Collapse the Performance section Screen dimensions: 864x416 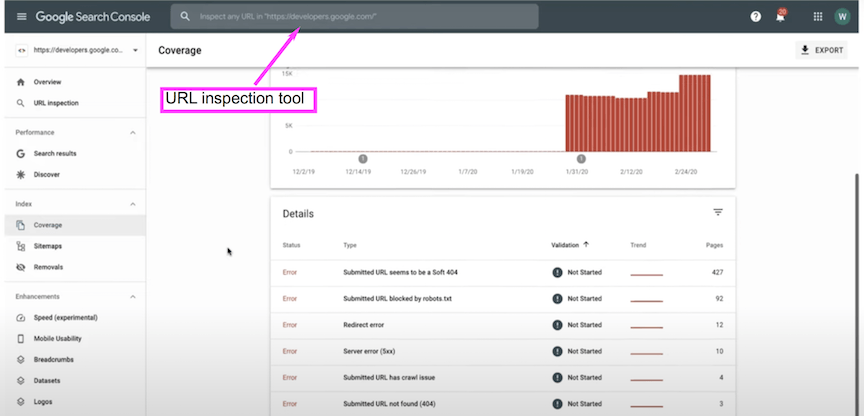(133, 133)
